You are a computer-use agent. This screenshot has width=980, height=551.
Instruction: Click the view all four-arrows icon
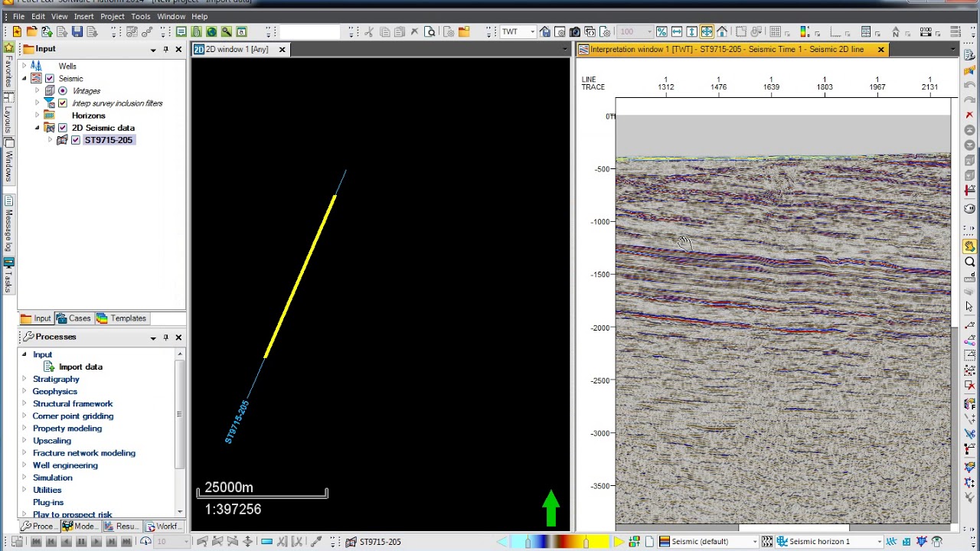(x=707, y=31)
